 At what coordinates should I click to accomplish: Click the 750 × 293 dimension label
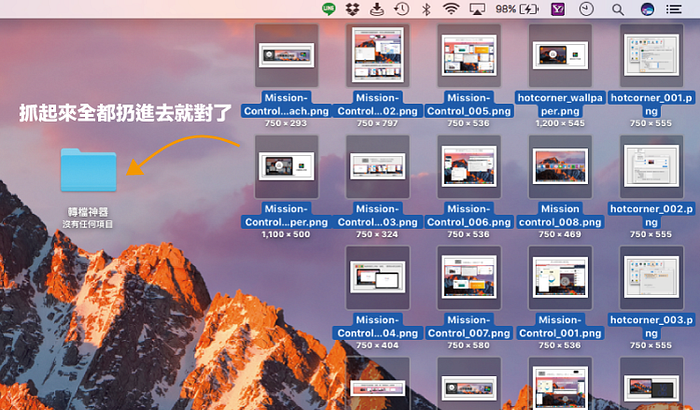coord(286,123)
